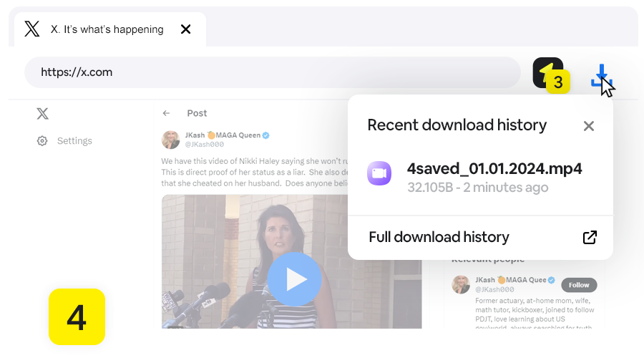Click the Settings gear icon in sidebar
This screenshot has width=644, height=358.
pos(42,141)
